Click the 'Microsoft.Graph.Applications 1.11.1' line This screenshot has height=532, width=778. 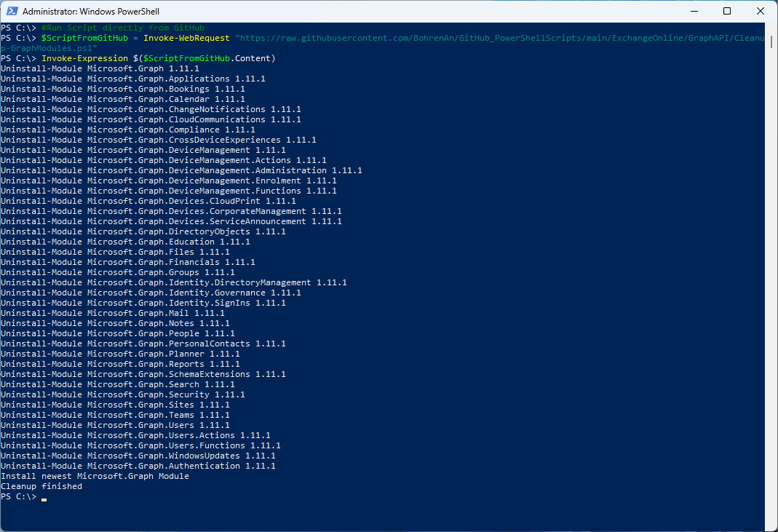133,79
